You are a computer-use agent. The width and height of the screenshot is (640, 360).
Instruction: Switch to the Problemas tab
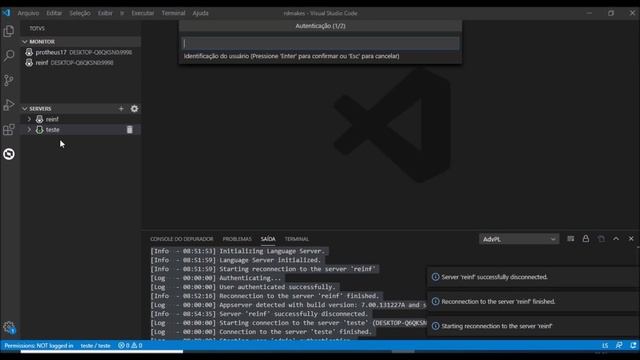[x=237, y=239]
